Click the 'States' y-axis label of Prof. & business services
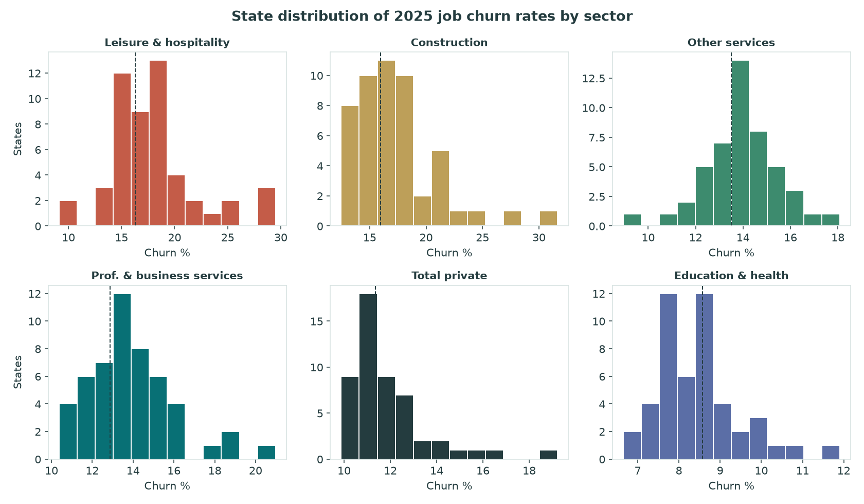This screenshot has height=504, width=864. pyautogui.click(x=18, y=372)
